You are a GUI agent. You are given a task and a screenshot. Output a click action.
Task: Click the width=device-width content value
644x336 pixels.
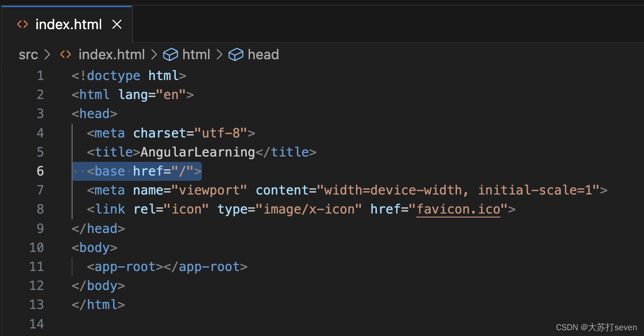click(x=393, y=190)
